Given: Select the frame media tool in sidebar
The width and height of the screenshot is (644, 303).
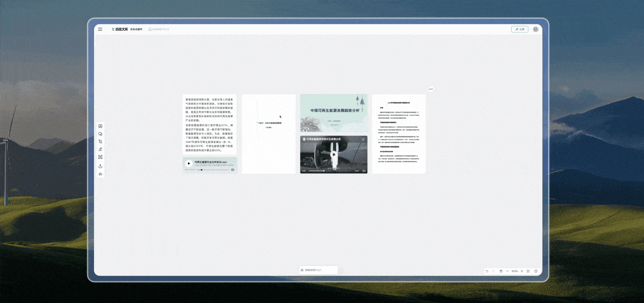Looking at the screenshot, I should tap(100, 158).
